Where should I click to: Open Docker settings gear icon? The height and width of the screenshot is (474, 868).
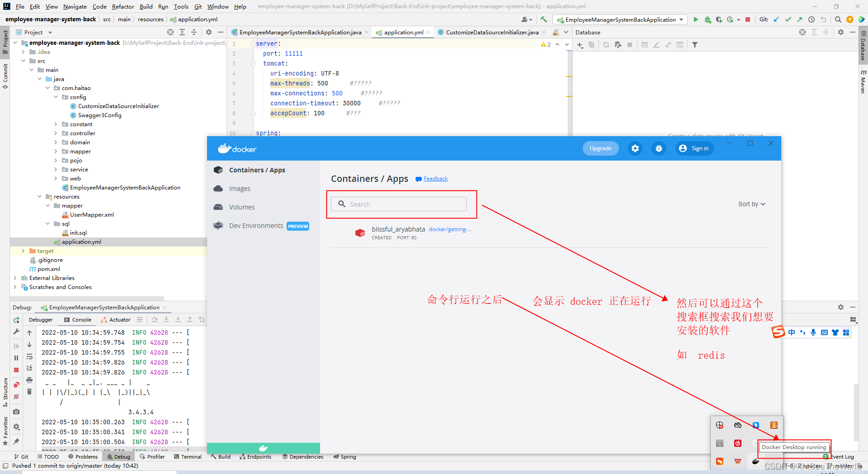635,148
